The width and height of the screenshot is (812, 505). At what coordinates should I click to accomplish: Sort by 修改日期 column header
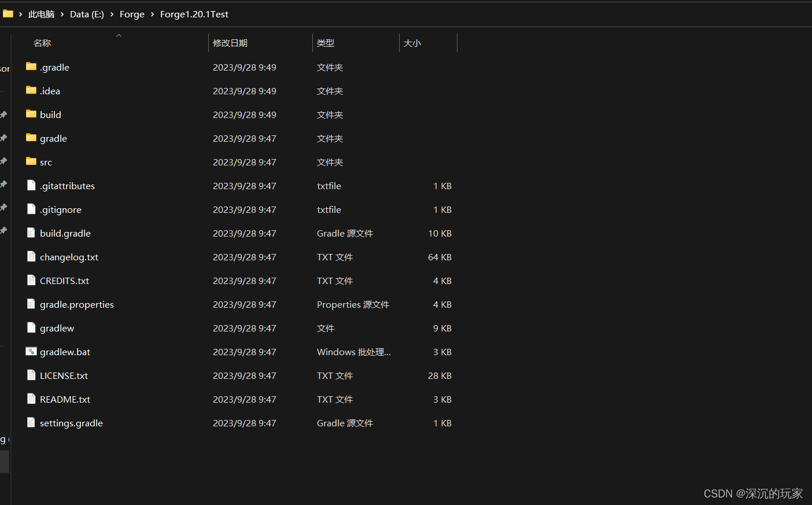[230, 43]
